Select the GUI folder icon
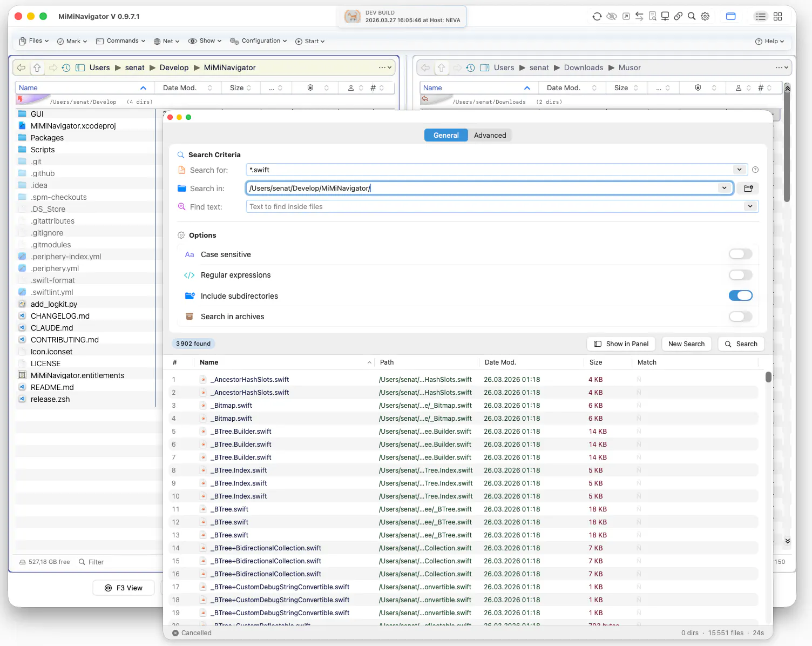 (x=22, y=114)
